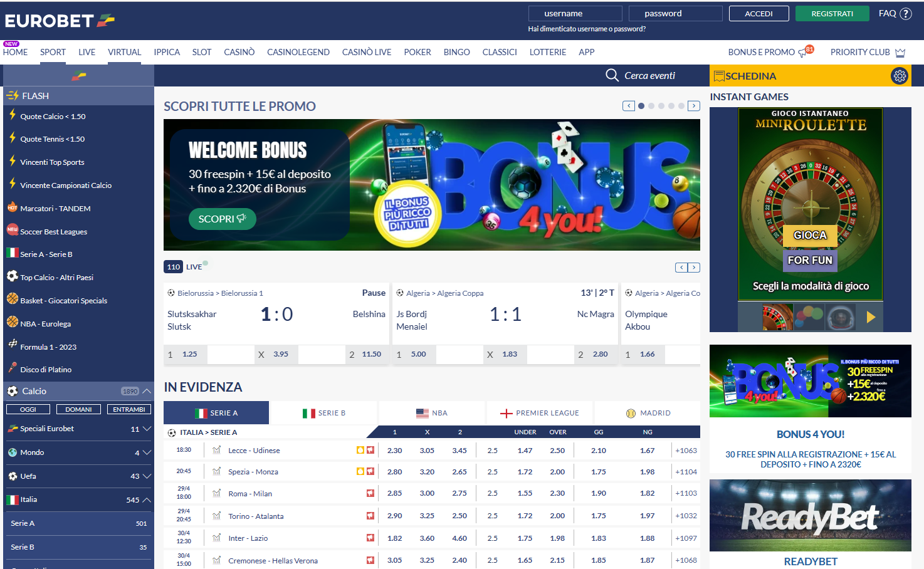Screen dimensions: 924x569
Task: Click the REGISTRATI button
Action: pos(832,14)
